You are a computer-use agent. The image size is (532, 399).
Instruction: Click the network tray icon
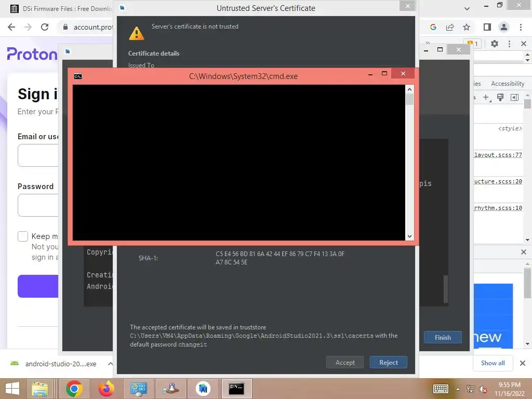(471, 389)
